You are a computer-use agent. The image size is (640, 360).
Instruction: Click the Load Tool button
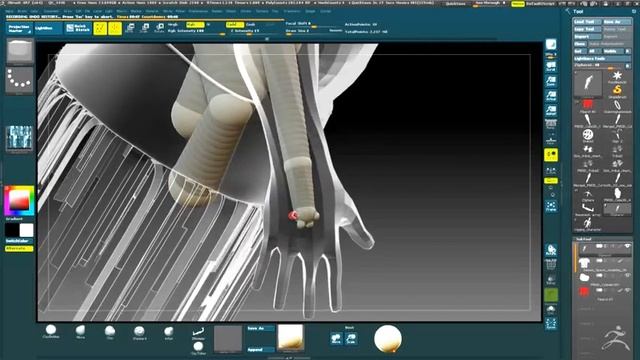(x=587, y=22)
